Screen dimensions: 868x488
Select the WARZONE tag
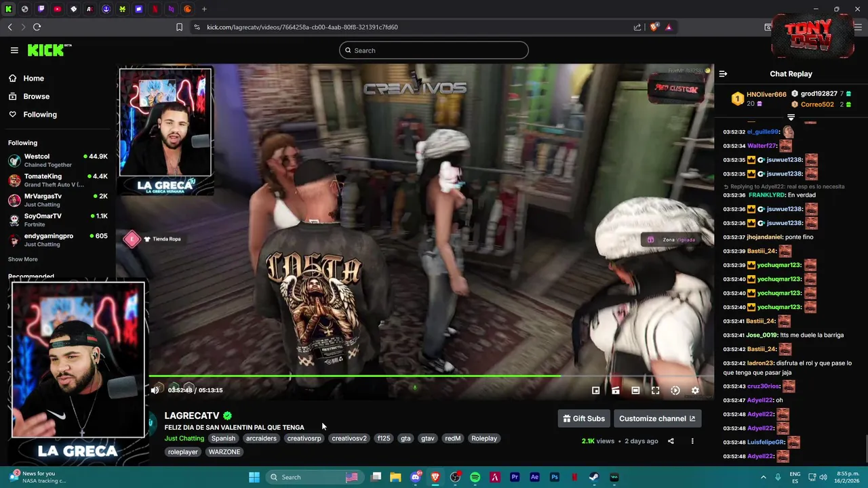(224, 452)
